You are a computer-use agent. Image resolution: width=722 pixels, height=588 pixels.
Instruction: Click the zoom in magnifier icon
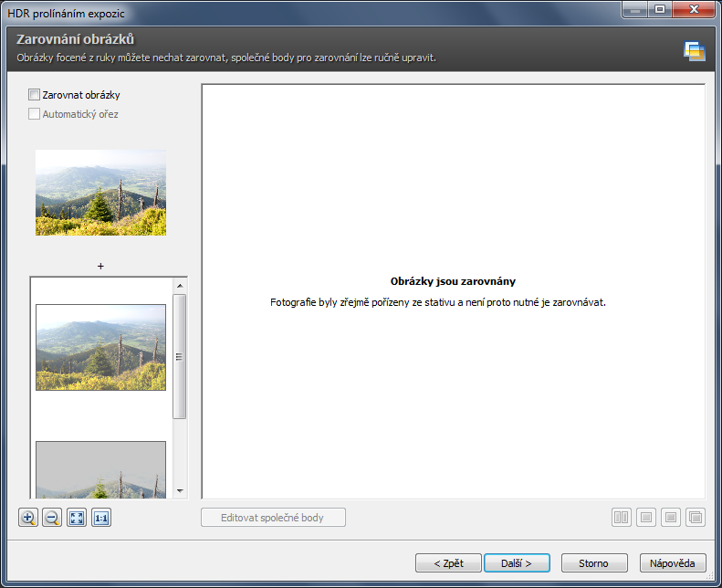coord(28,518)
